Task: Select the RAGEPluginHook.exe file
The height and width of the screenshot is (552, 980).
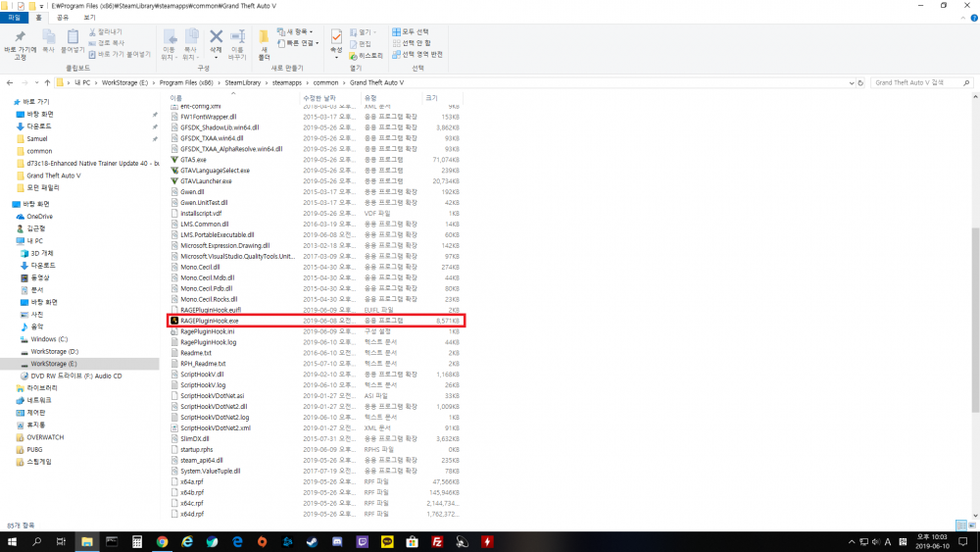Action: pyautogui.click(x=316, y=321)
